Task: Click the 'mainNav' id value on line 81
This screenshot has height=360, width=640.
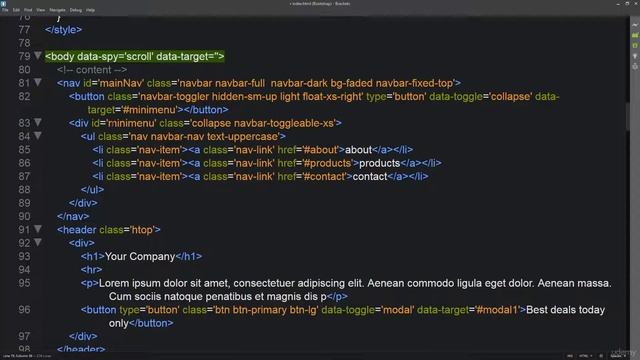Action: [120, 83]
